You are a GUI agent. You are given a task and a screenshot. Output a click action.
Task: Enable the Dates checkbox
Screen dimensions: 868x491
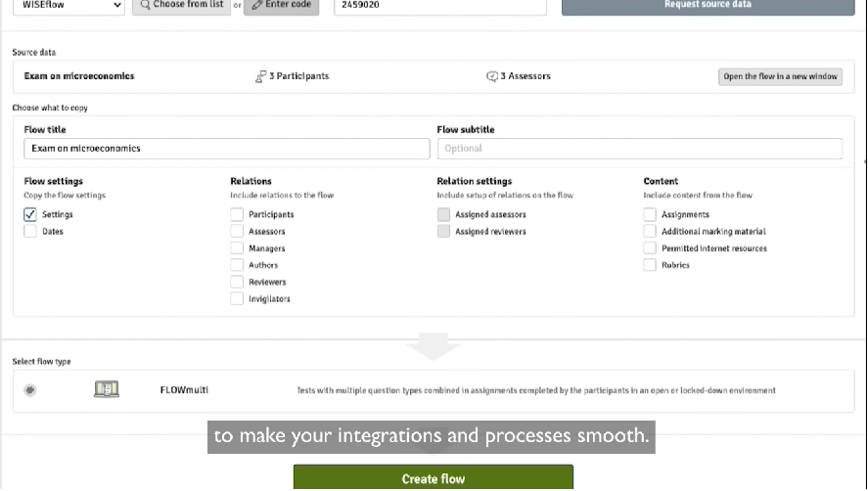click(30, 232)
